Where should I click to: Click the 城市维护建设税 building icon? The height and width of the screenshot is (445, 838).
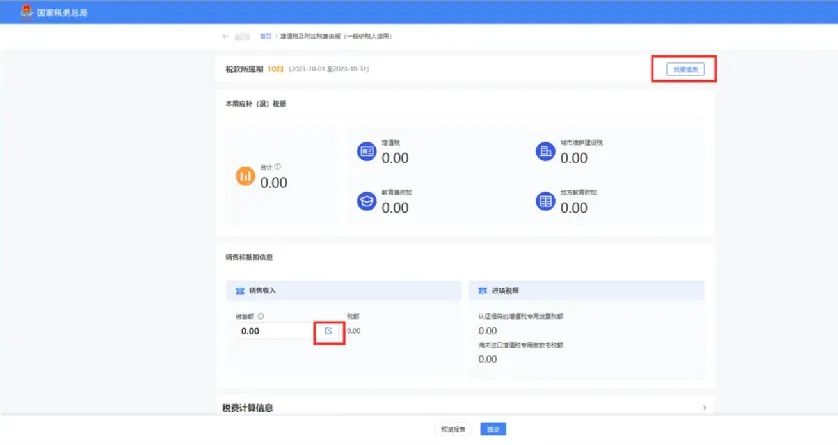click(x=545, y=151)
